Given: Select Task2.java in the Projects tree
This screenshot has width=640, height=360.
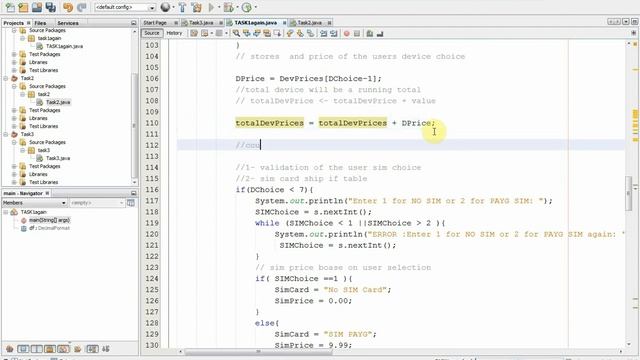Looking at the screenshot, I should 58,102.
